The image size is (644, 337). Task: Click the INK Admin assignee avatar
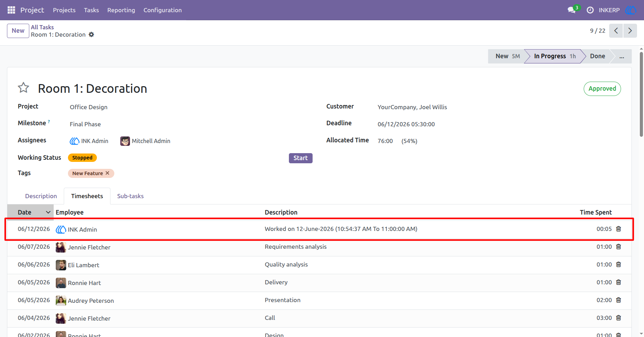(x=74, y=141)
